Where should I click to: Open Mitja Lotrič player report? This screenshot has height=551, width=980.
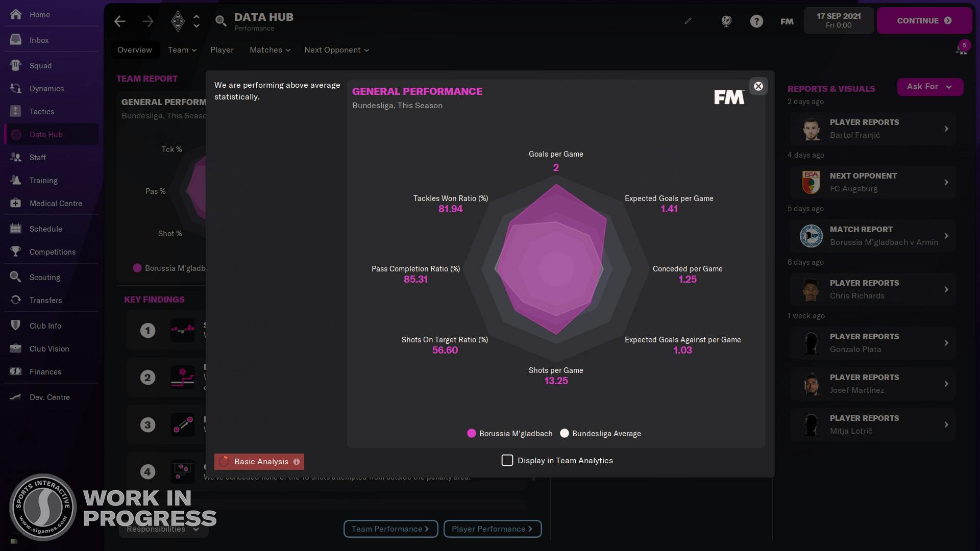[873, 424]
